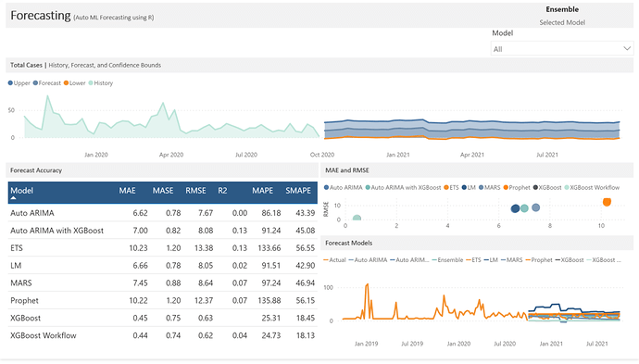The width and height of the screenshot is (639, 364).
Task: Click the orange bubble at far right of scatter
Action: coord(607,202)
